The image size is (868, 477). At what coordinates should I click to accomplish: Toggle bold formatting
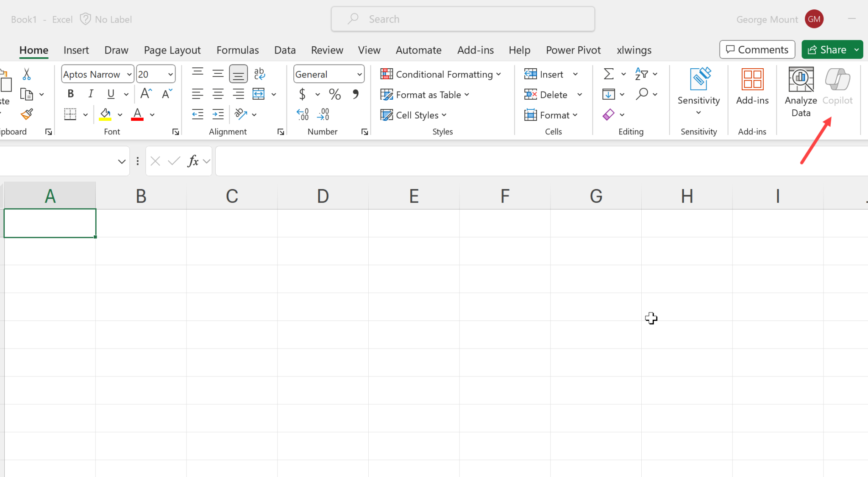pos(71,94)
